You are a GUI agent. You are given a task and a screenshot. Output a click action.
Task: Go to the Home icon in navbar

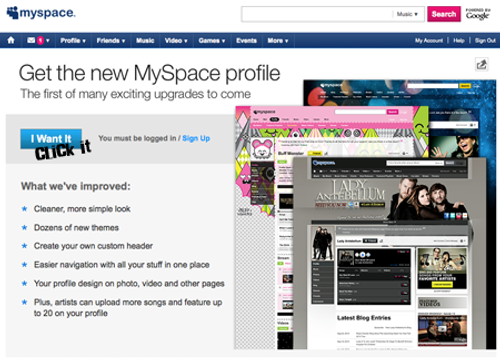point(11,40)
